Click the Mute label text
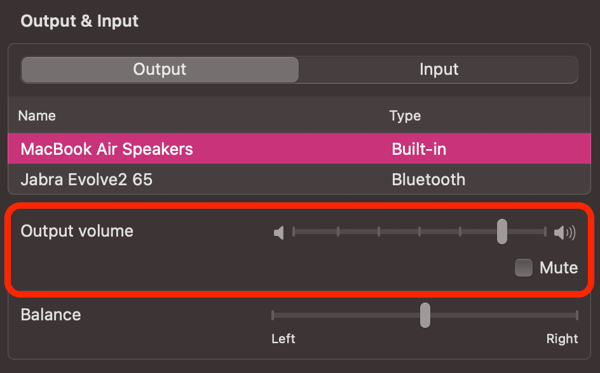Viewport: 600px width, 373px height. [558, 267]
